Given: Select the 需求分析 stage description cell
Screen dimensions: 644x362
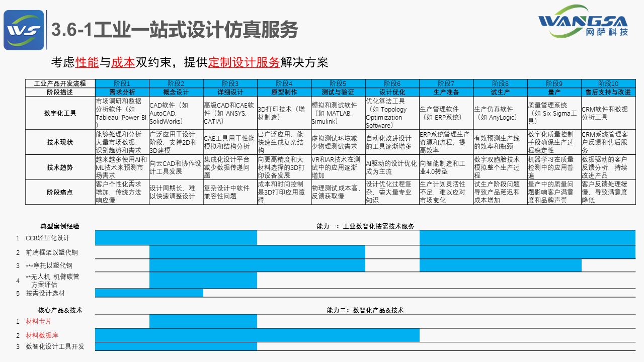Looking at the screenshot, I should [122, 93].
